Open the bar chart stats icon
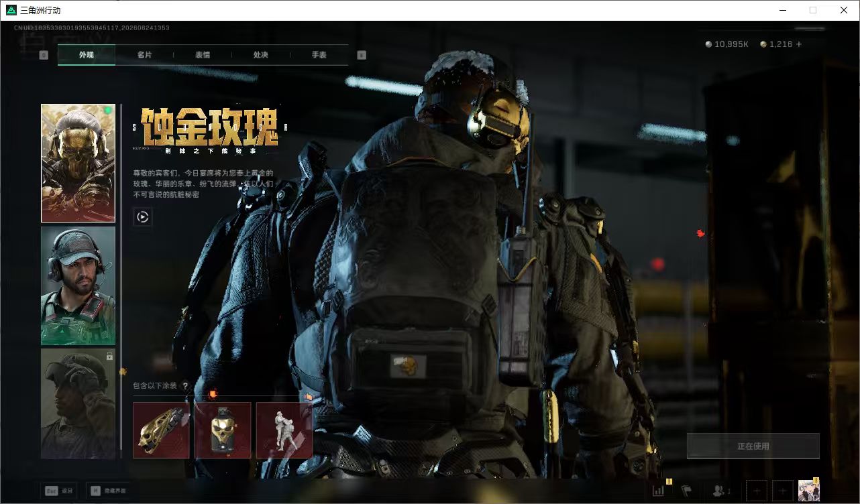 pos(659,491)
